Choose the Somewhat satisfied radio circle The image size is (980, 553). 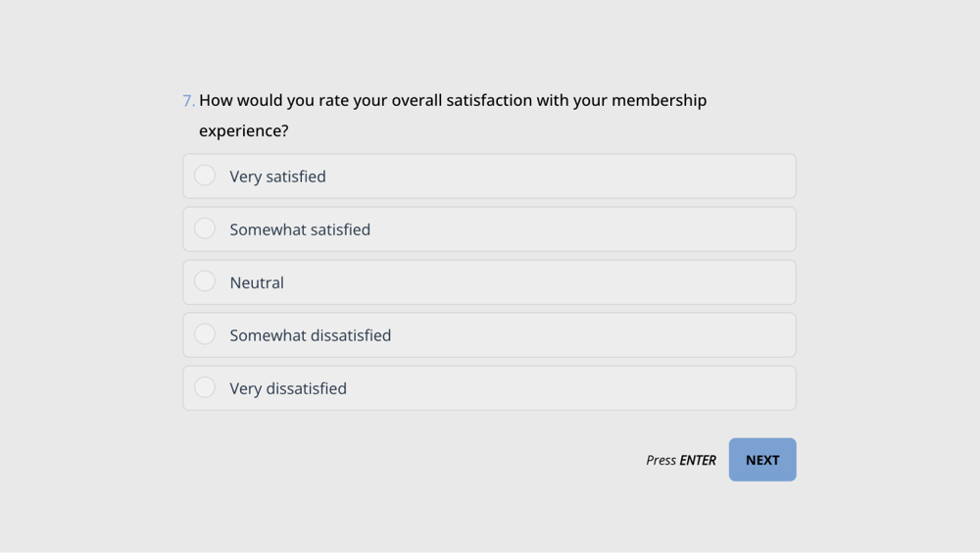(x=205, y=228)
